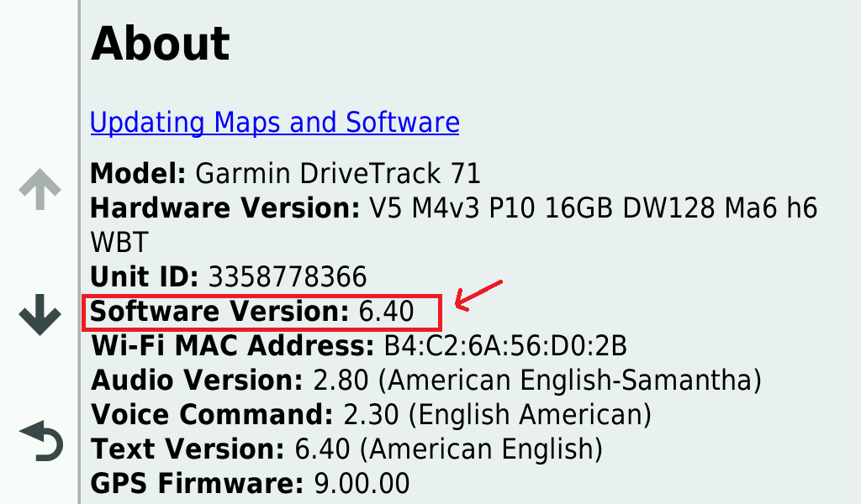Select the Wi-Fi MAC Address label
Image resolution: width=861 pixels, height=504 pixels.
coord(232,346)
